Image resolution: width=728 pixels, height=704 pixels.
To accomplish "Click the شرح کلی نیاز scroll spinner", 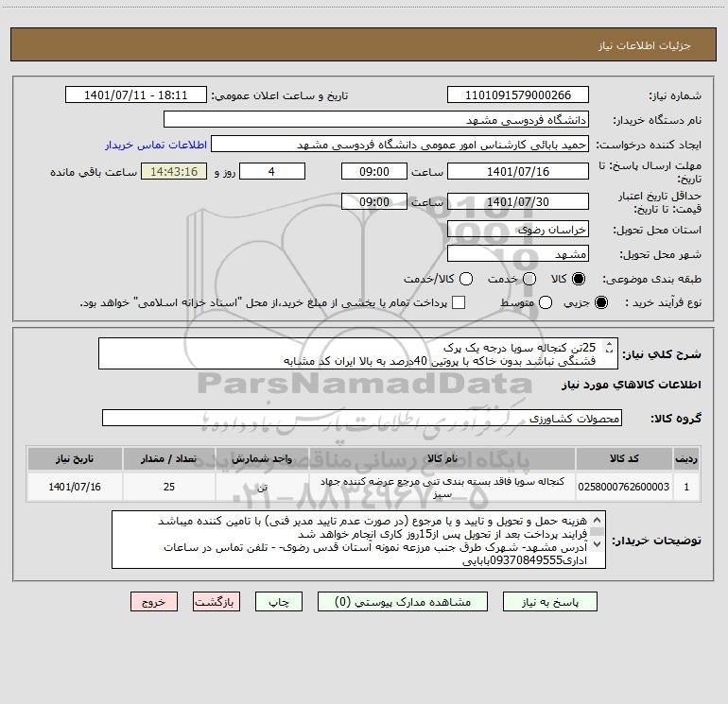I will pos(609,347).
